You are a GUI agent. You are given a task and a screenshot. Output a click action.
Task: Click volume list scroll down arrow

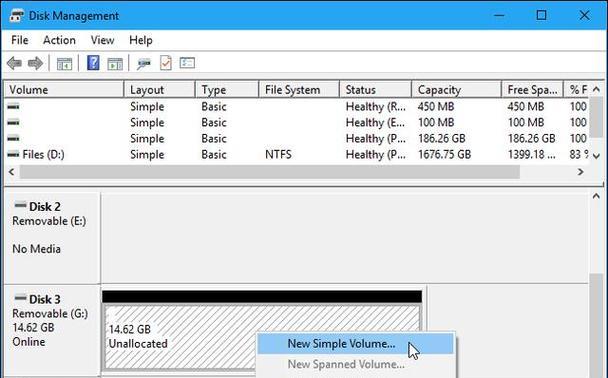[596, 156]
